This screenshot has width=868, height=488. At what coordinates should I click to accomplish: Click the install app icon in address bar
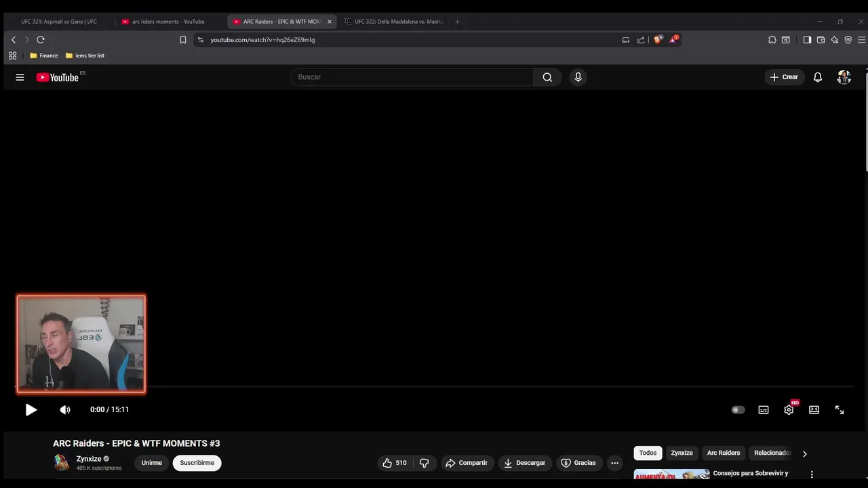pyautogui.click(x=625, y=40)
